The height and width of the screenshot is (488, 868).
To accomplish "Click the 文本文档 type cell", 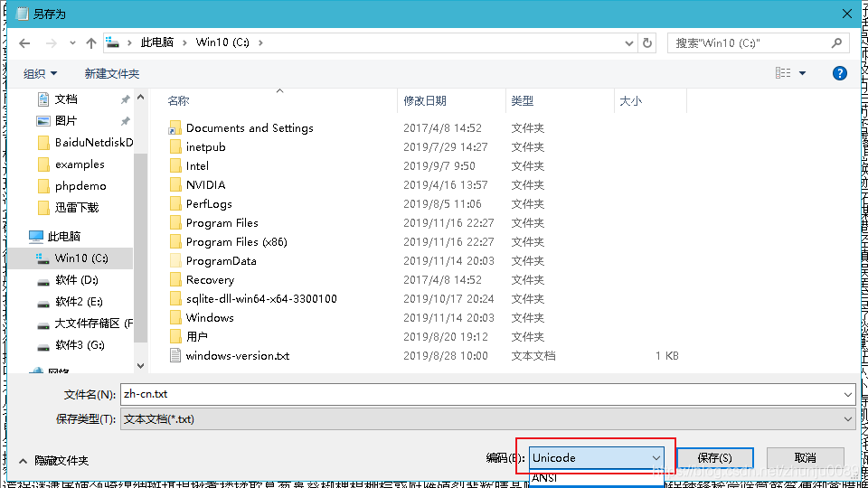I will (533, 356).
